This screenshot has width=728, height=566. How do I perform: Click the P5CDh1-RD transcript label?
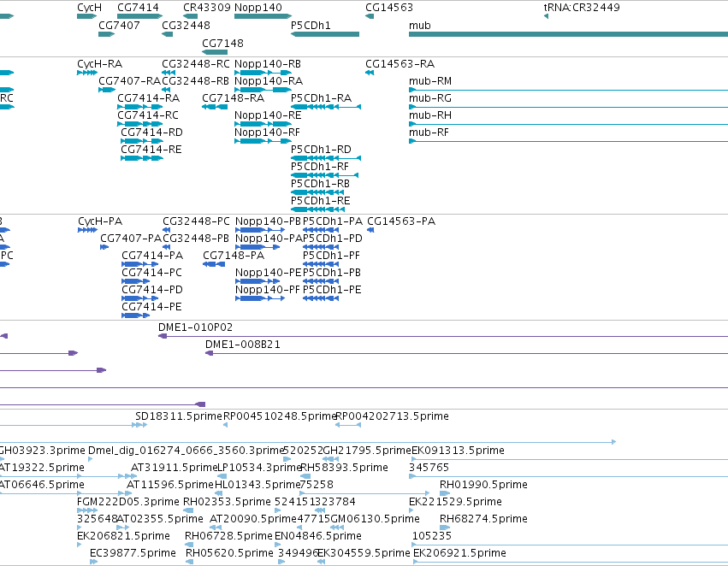(321, 150)
